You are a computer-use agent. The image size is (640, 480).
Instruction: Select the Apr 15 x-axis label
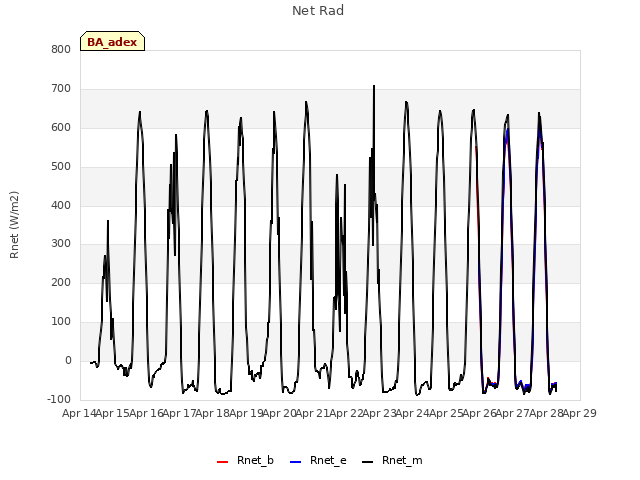(x=112, y=413)
